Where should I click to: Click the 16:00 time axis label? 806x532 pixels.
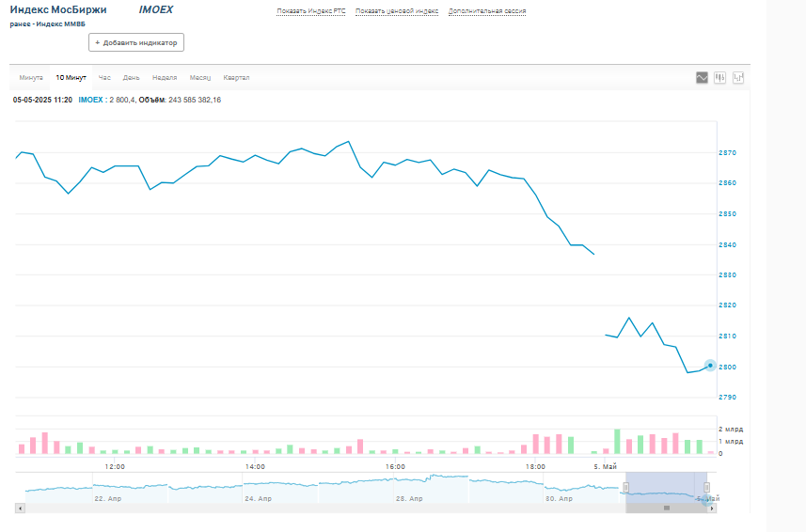tap(395, 467)
